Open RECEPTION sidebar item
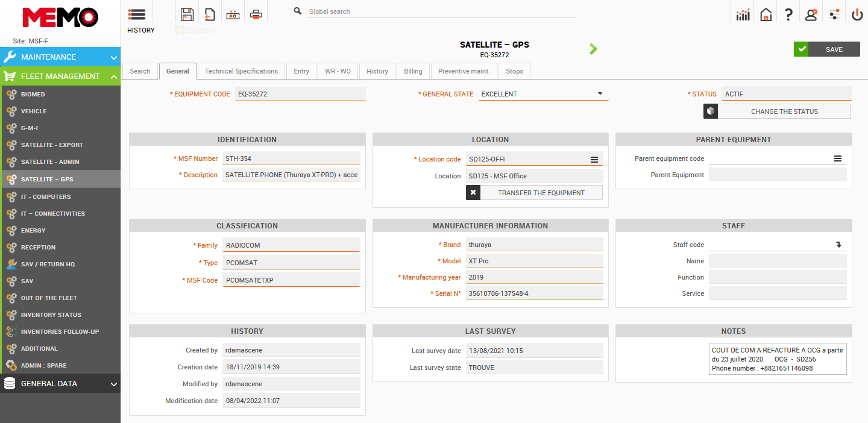 click(x=60, y=247)
